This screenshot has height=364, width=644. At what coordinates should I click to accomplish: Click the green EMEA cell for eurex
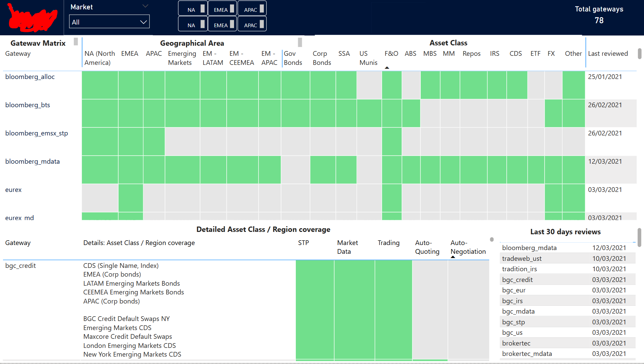(x=131, y=198)
